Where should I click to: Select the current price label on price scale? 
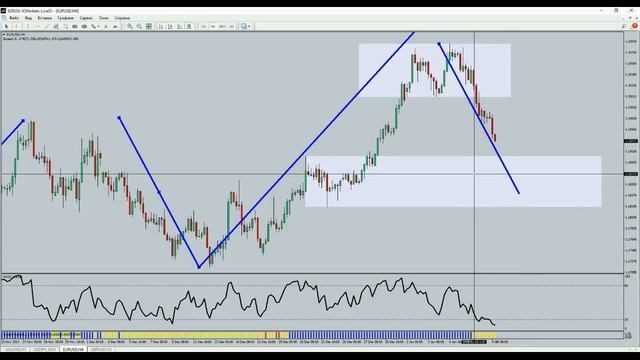click(x=631, y=141)
